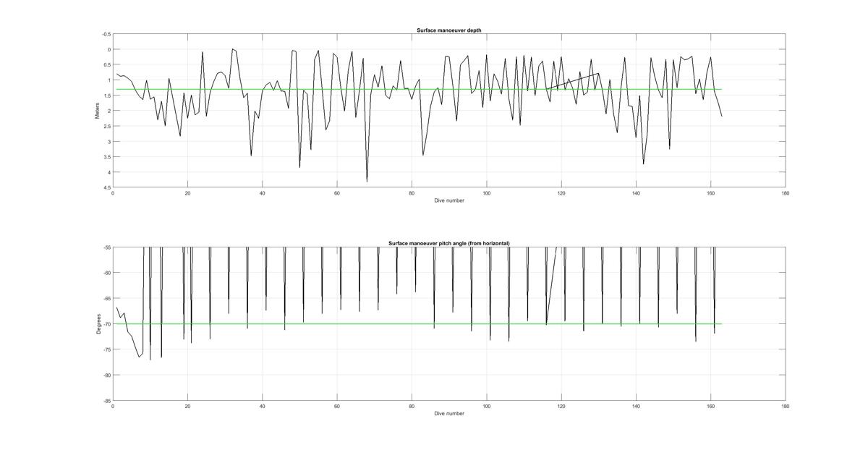The height and width of the screenshot is (450, 868).
Task: Click the lowest pitch point near dive 7
Action: pos(139,357)
